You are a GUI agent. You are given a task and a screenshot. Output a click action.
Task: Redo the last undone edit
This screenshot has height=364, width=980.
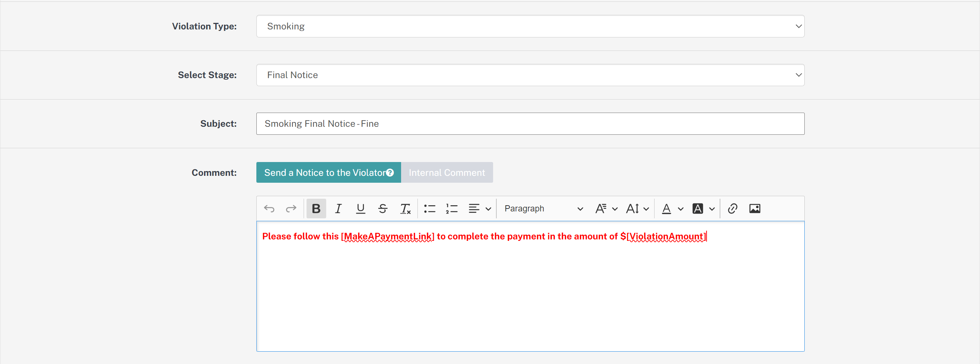pyautogui.click(x=291, y=209)
